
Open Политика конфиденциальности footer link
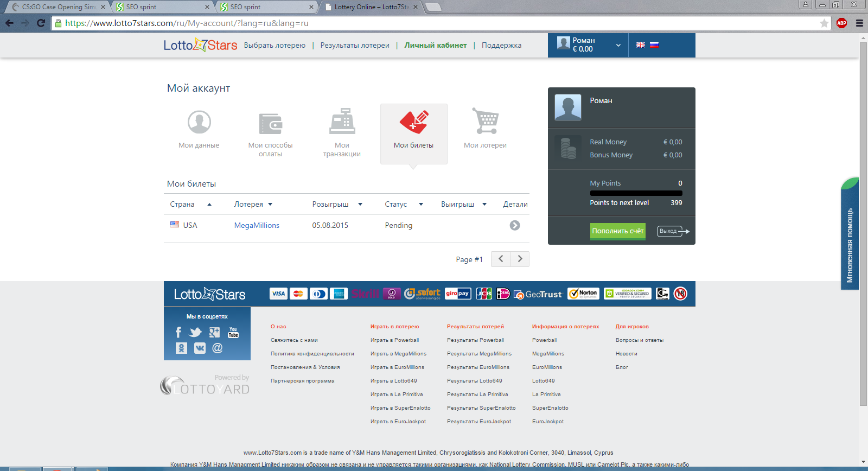312,354
